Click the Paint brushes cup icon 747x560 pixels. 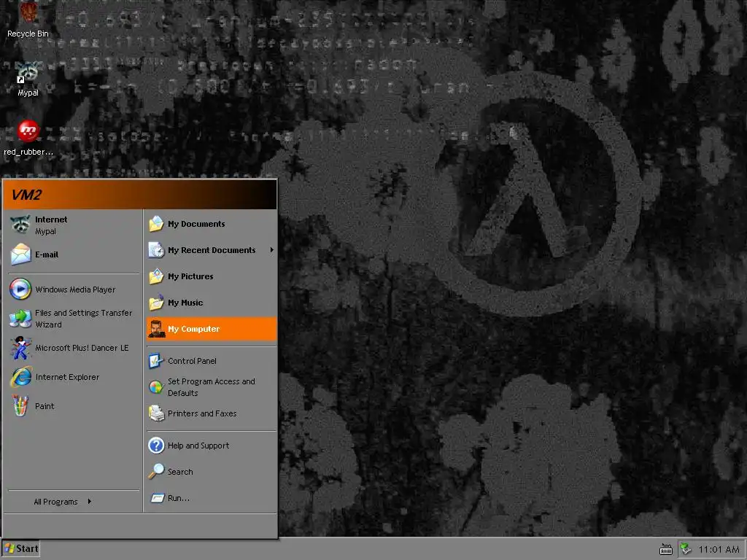coord(20,405)
